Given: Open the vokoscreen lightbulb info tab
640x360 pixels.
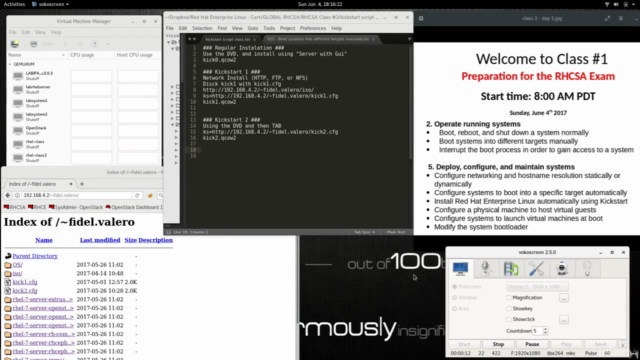Looking at the screenshot, I should 587,269.
